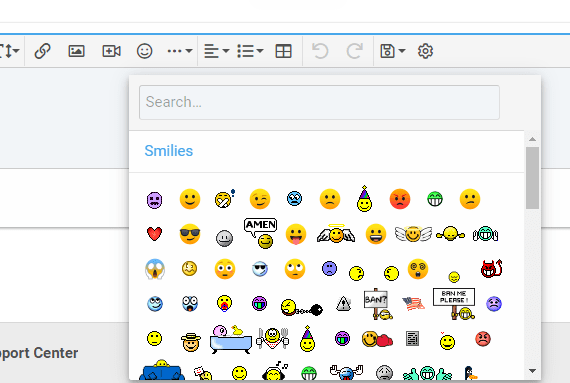Redo the last edit

coord(354,51)
